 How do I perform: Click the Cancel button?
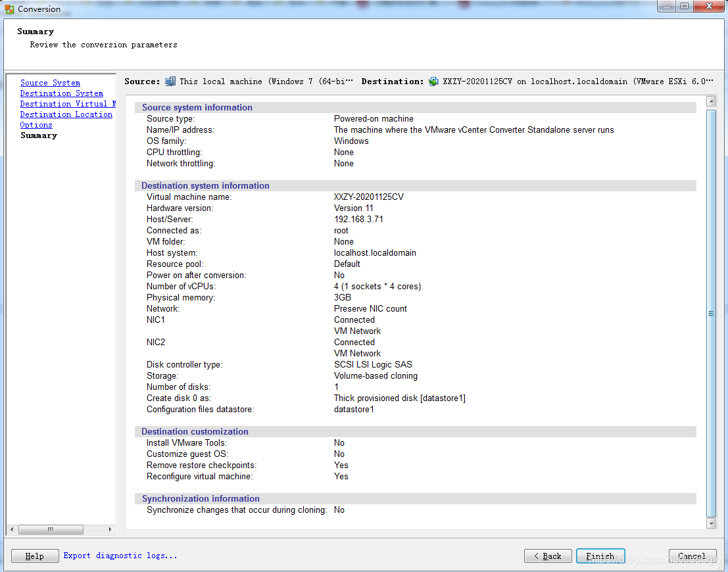pyautogui.click(x=692, y=556)
